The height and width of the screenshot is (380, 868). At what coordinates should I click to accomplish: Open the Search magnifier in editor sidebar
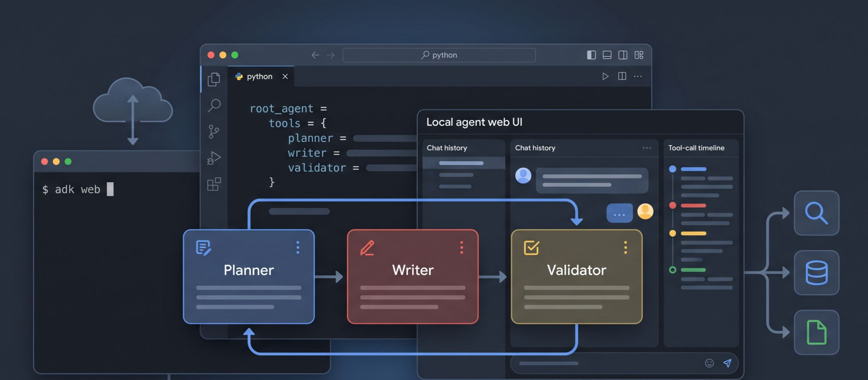214,105
